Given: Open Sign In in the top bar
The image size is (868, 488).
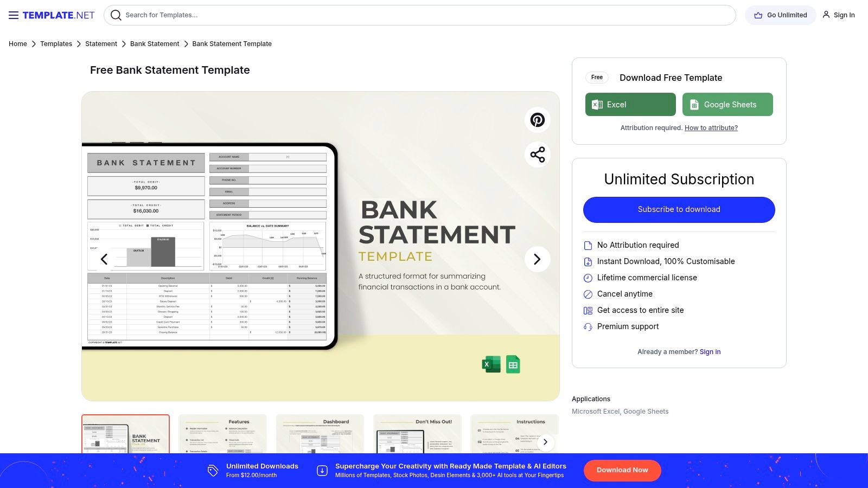Looking at the screenshot, I should pos(839,15).
